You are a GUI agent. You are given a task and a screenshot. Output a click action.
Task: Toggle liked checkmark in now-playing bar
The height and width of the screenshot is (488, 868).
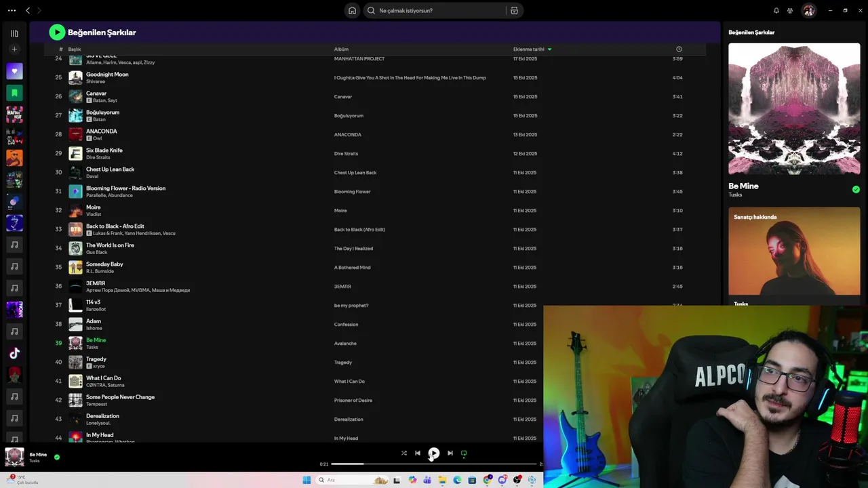tap(57, 457)
